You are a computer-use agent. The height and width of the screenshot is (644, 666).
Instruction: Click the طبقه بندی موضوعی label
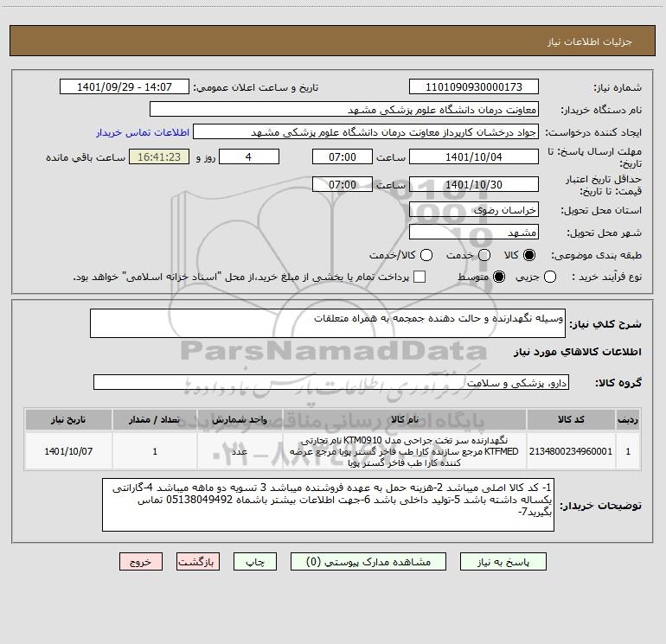tap(596, 255)
